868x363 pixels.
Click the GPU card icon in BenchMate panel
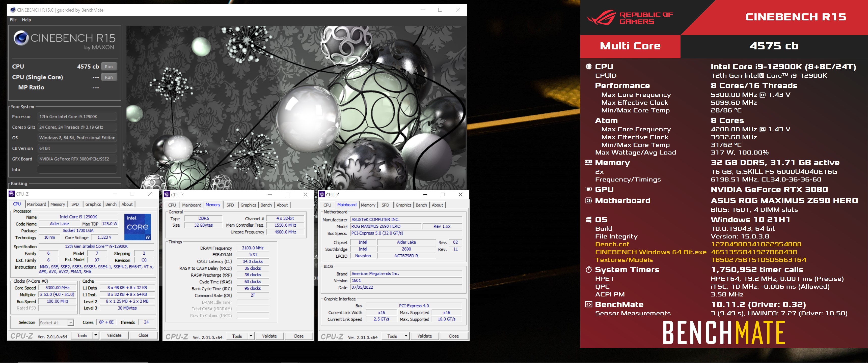(588, 189)
